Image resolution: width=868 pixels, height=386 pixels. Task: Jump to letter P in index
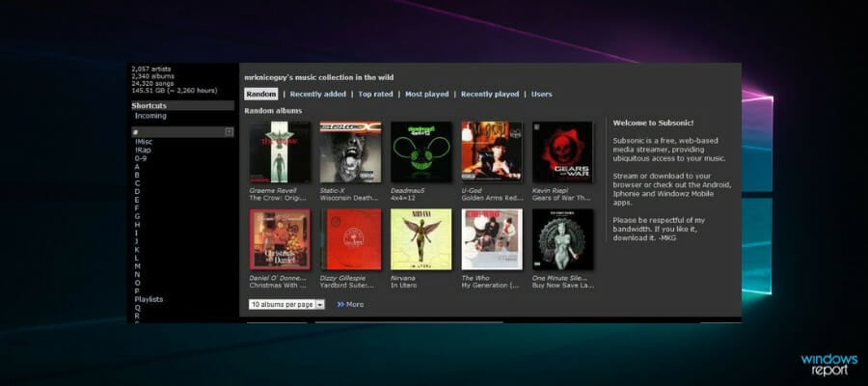[137, 290]
